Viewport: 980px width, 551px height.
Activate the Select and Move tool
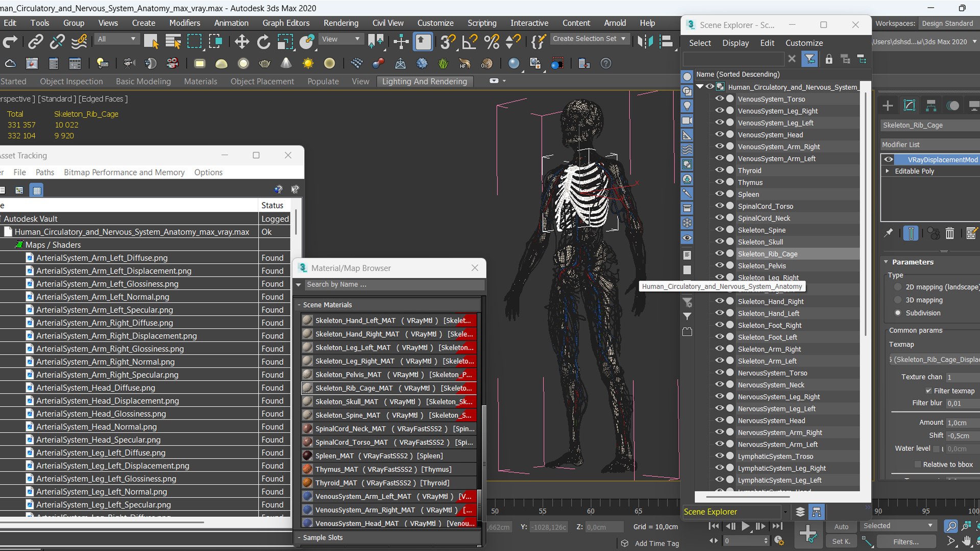(242, 41)
